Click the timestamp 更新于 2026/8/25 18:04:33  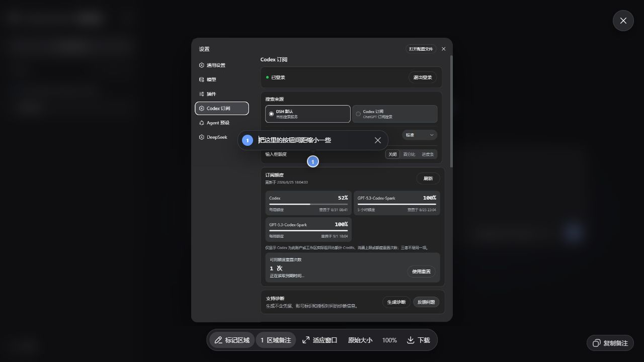coord(287,182)
